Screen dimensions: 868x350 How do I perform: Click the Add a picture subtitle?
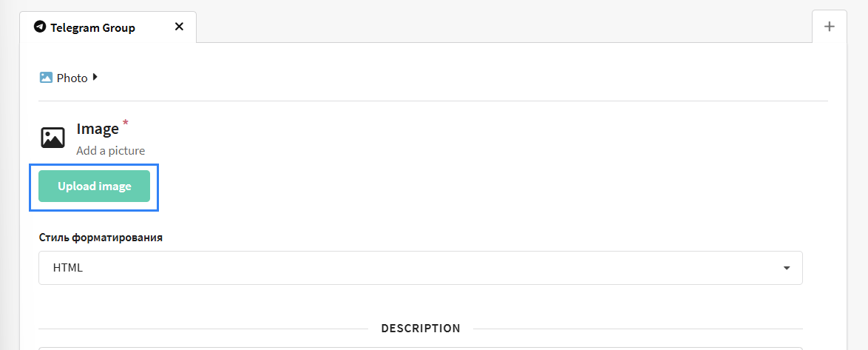(111, 151)
